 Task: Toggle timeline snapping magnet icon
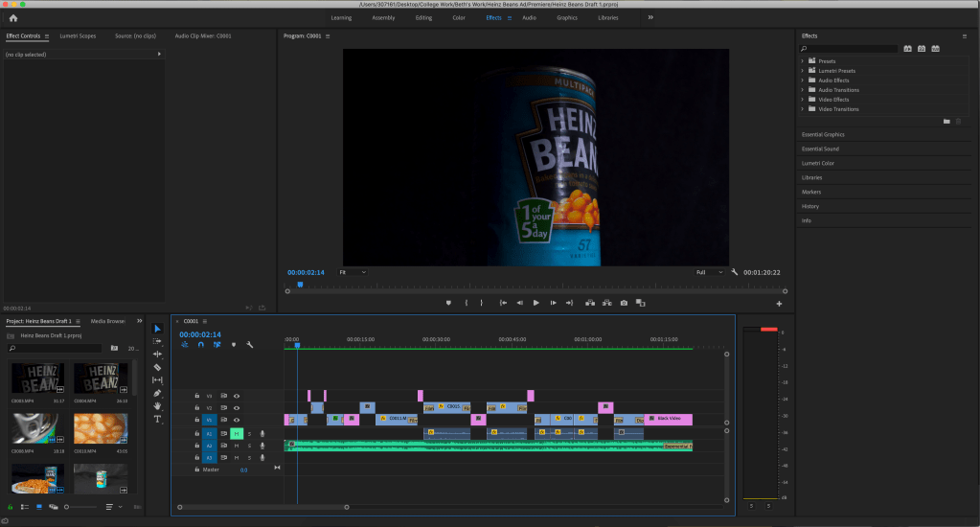pyautogui.click(x=201, y=345)
